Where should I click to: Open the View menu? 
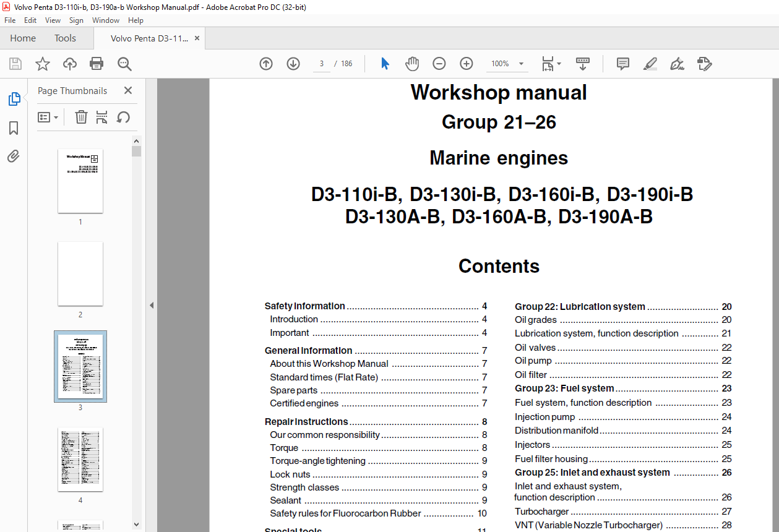[x=53, y=20]
